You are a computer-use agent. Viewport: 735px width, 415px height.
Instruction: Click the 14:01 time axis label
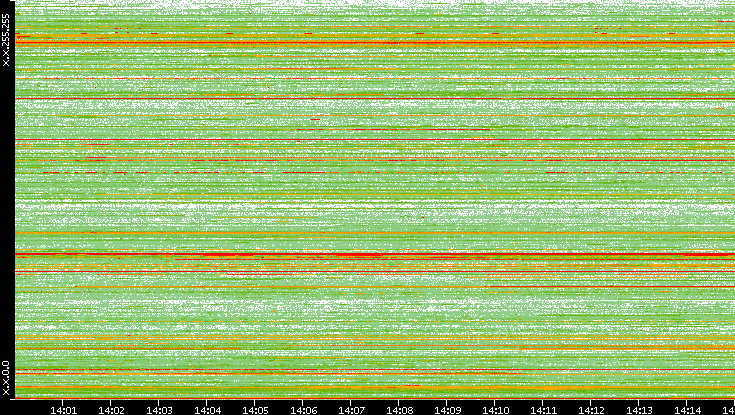(63, 410)
